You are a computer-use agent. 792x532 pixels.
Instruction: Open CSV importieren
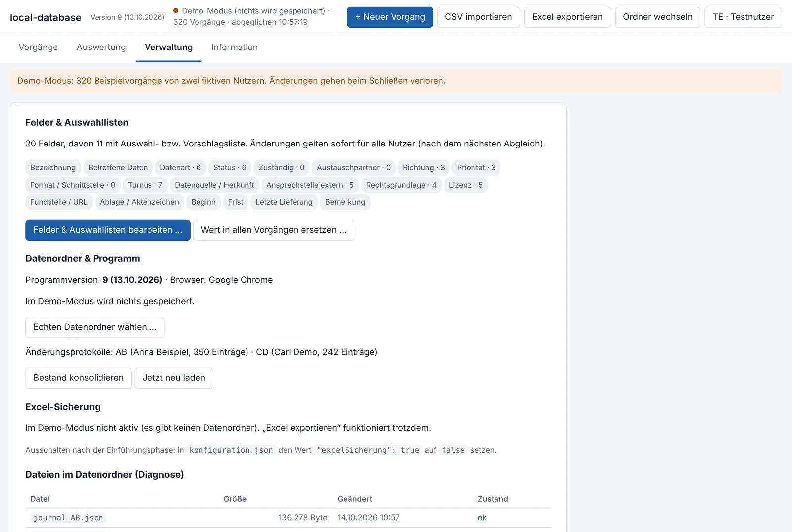478,17
